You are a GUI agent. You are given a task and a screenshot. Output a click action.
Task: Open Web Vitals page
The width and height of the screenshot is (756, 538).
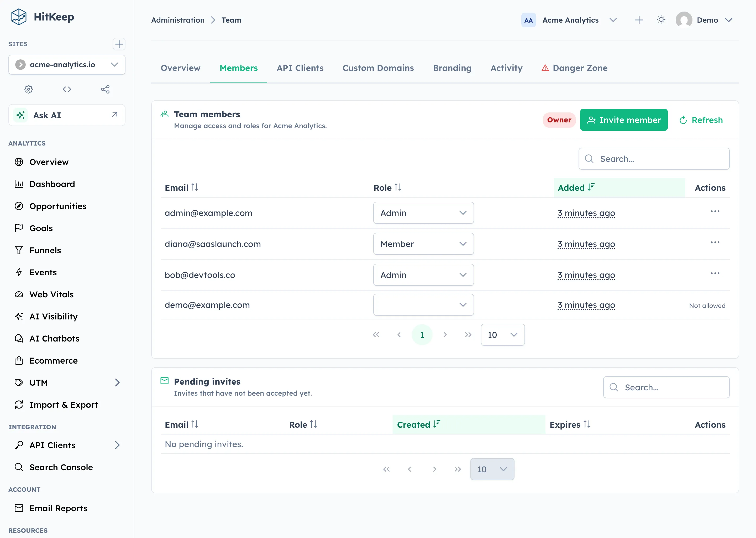click(67, 294)
